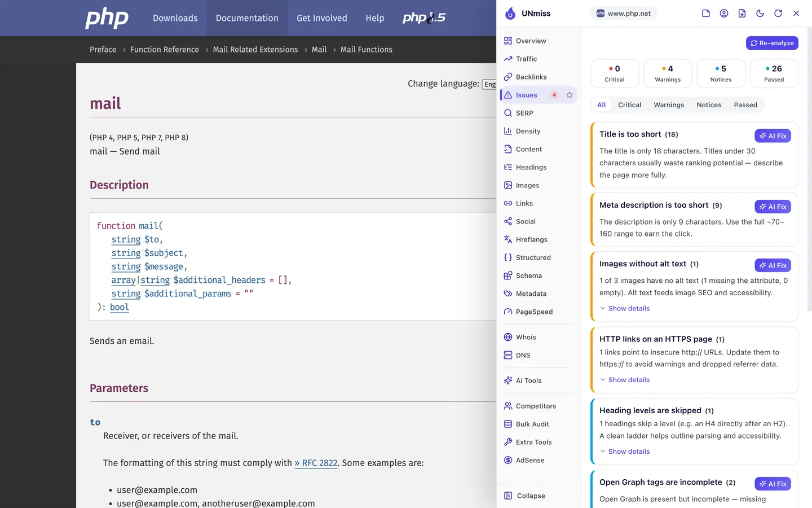
Task: Open the Change language dropdown
Action: pos(489,84)
